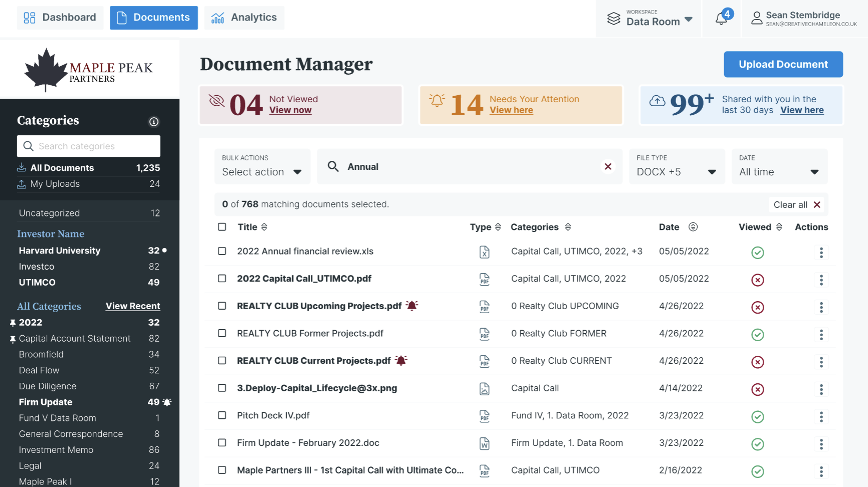868x487 pixels.
Task: Open the Workspace Data Room dropdown
Action: tap(649, 18)
